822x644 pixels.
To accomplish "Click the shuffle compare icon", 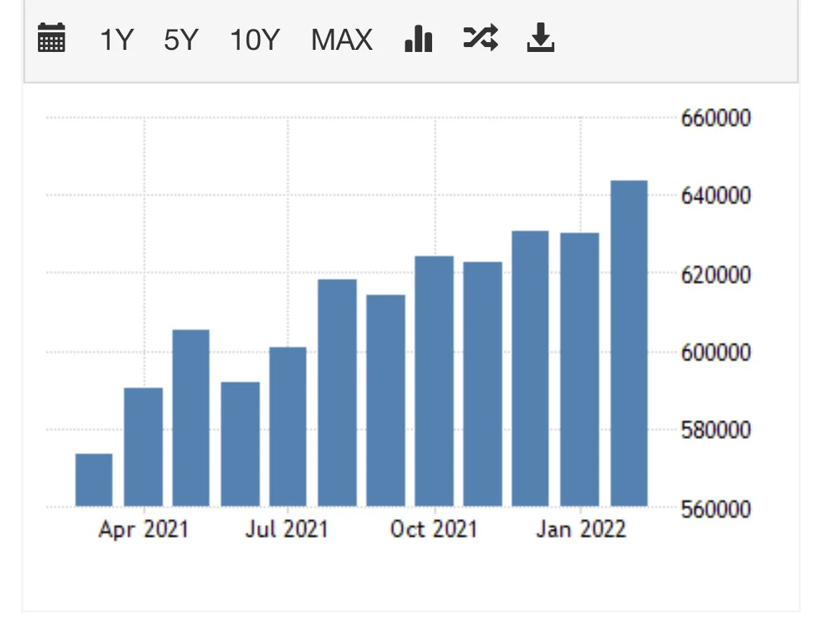I will 481,38.
